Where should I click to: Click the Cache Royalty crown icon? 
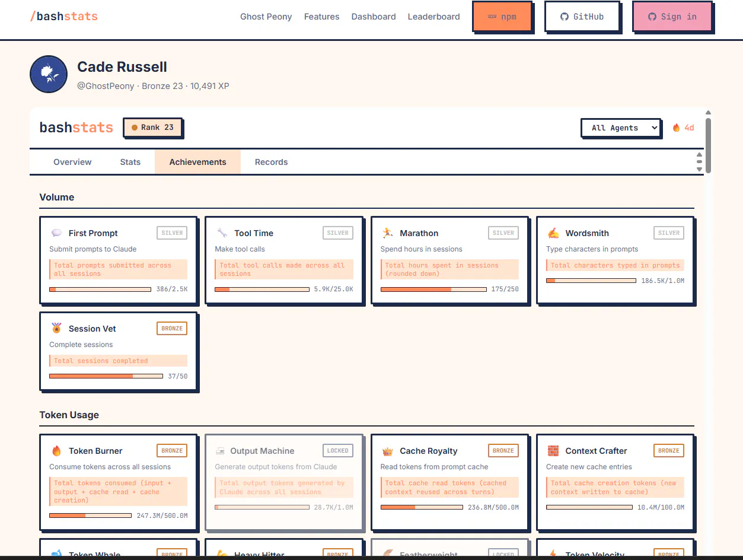pyautogui.click(x=387, y=451)
